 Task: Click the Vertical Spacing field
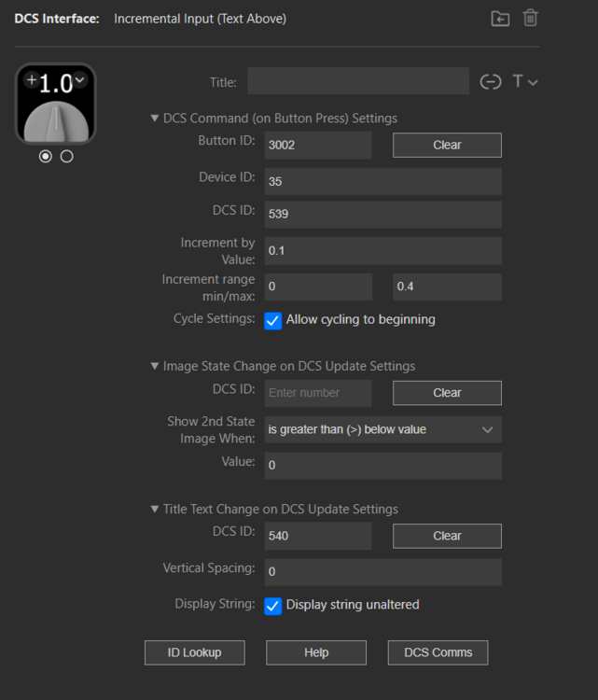click(x=382, y=572)
